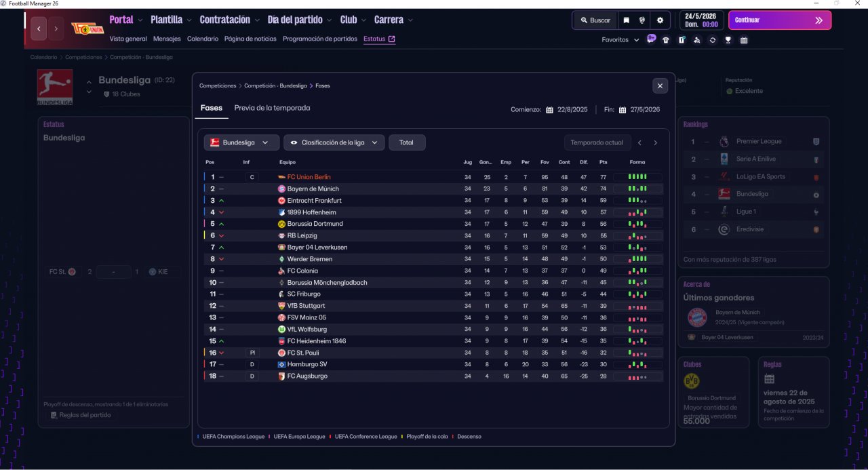868x470 pixels.
Task: Click the Buscar search button
Action: click(595, 20)
